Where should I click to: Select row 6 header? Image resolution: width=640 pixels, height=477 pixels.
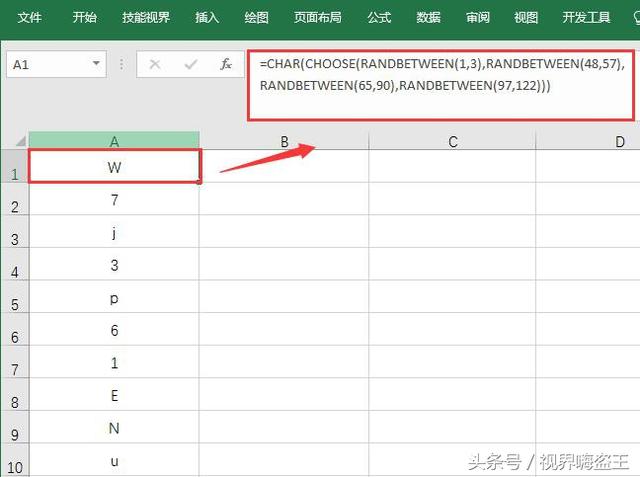15,330
